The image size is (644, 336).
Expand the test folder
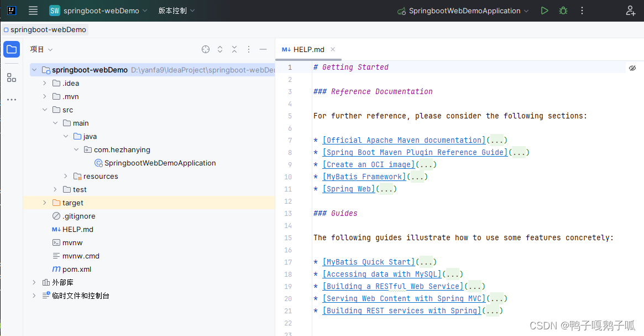coord(55,190)
